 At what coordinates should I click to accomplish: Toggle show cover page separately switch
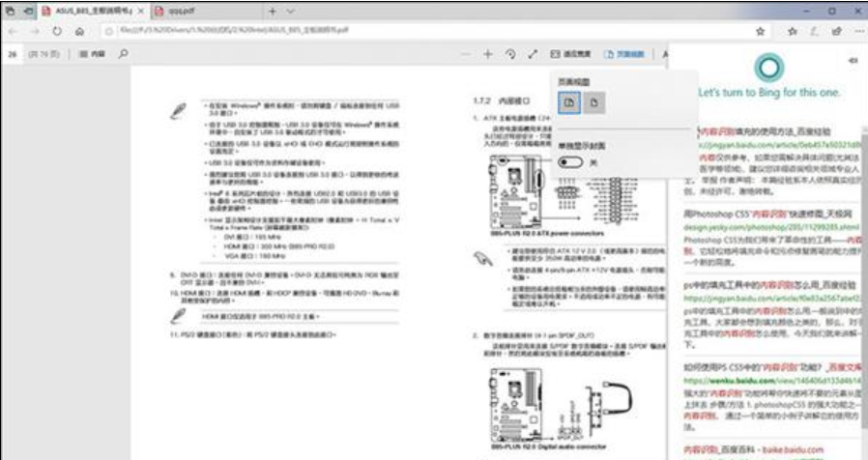click(570, 163)
